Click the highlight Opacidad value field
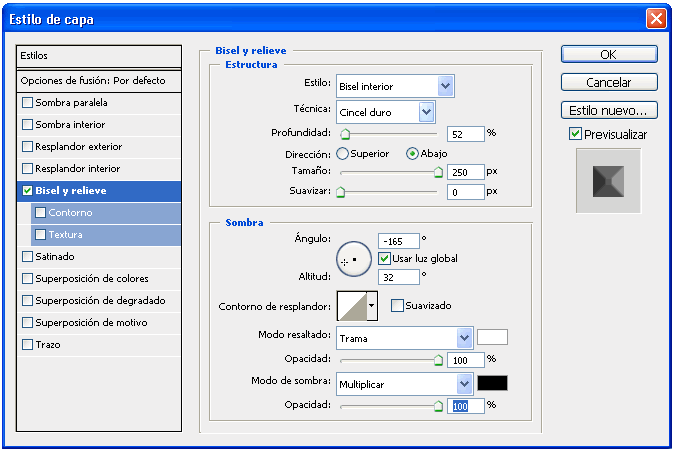 [466, 360]
